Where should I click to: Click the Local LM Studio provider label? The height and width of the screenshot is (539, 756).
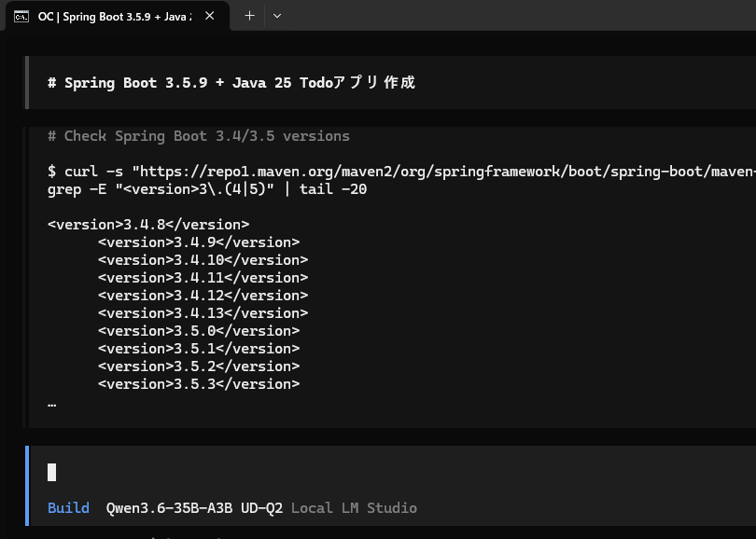point(354,507)
